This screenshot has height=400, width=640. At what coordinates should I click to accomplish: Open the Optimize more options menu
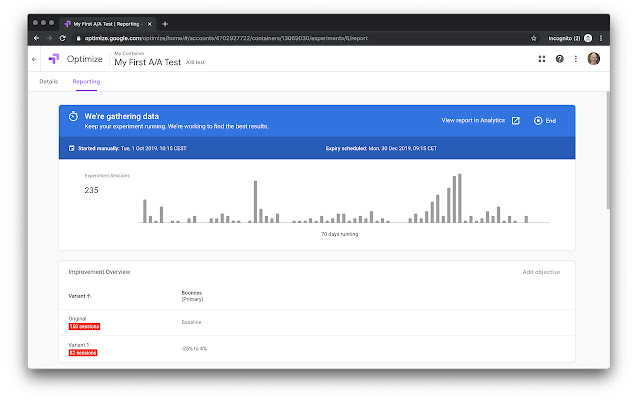(x=576, y=59)
